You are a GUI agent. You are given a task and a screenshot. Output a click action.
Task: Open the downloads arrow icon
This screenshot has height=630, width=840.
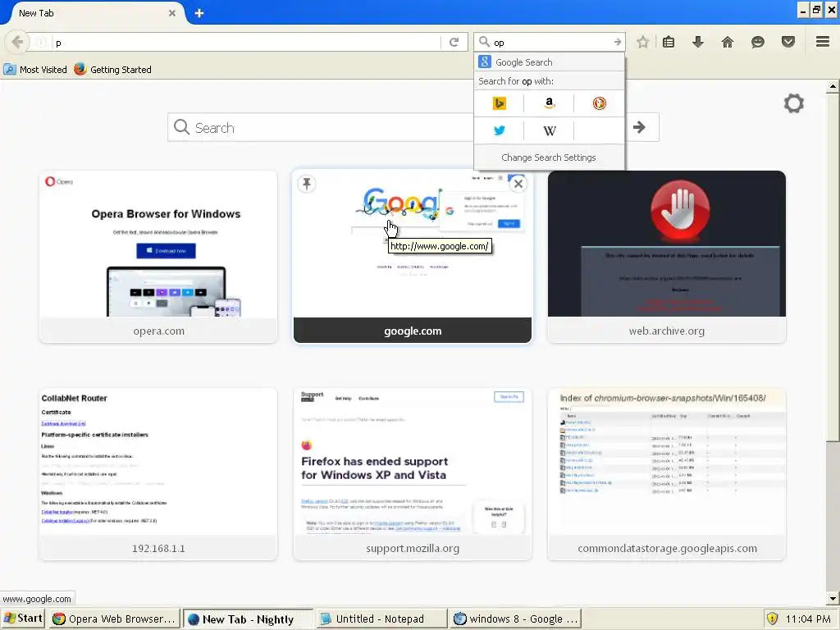697,43
